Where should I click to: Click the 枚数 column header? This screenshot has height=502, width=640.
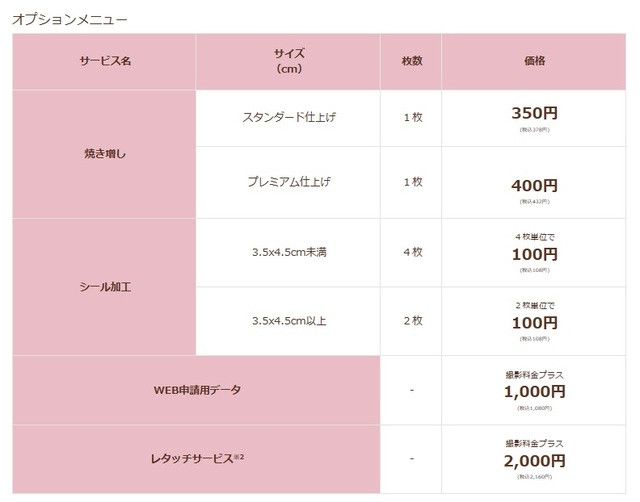tap(412, 61)
